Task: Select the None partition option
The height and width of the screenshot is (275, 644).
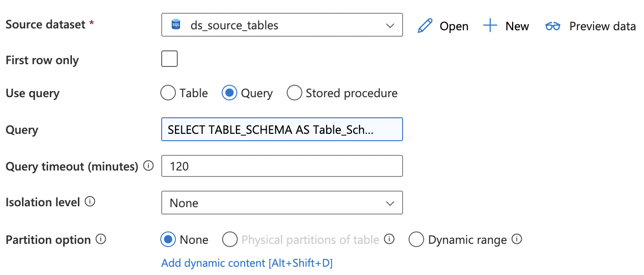Action: tap(168, 239)
